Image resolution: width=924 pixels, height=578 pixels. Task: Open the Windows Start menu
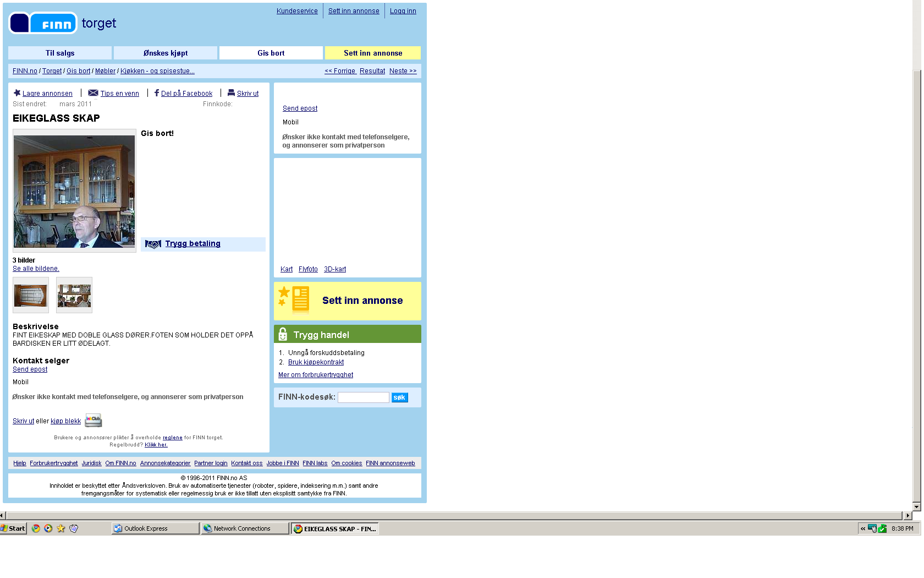click(13, 528)
